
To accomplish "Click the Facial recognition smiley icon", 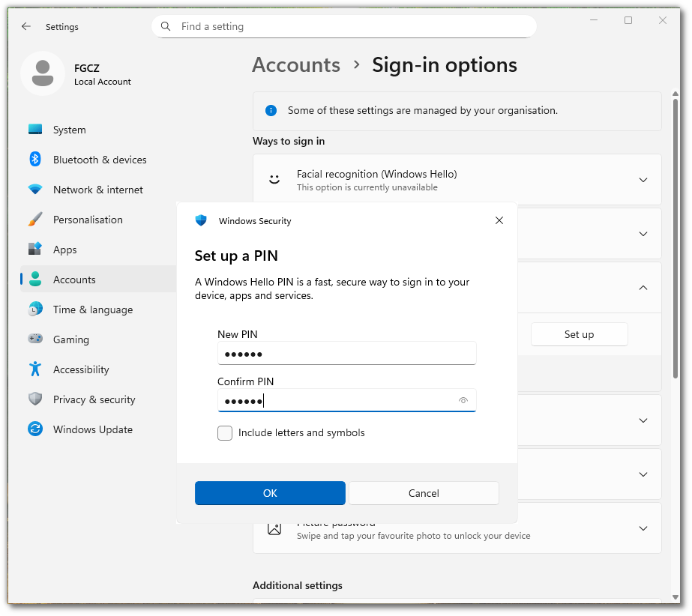I will pos(274,179).
